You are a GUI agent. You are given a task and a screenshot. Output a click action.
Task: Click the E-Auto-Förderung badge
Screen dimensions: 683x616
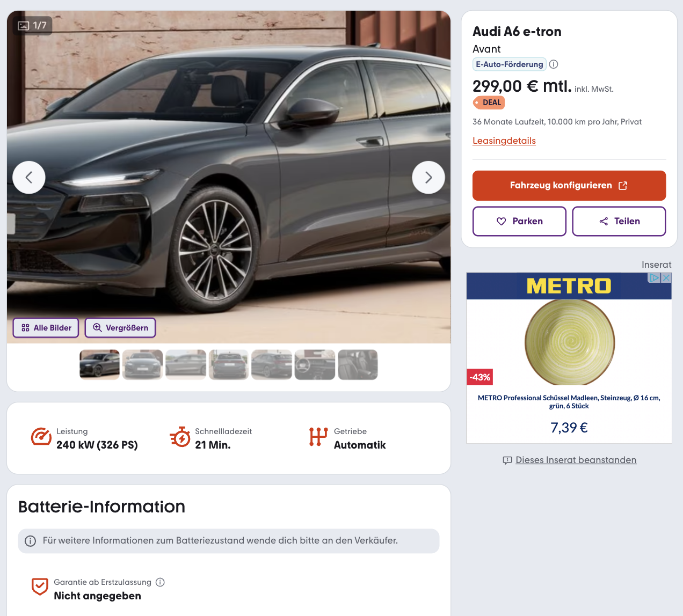tap(509, 64)
